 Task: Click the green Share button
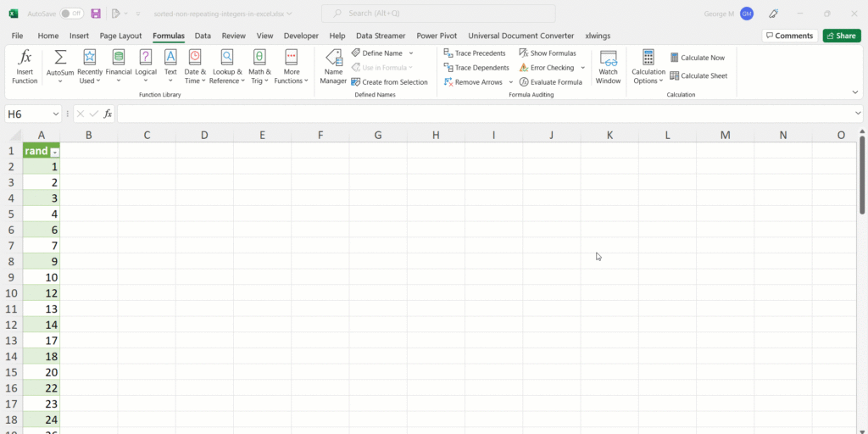841,36
